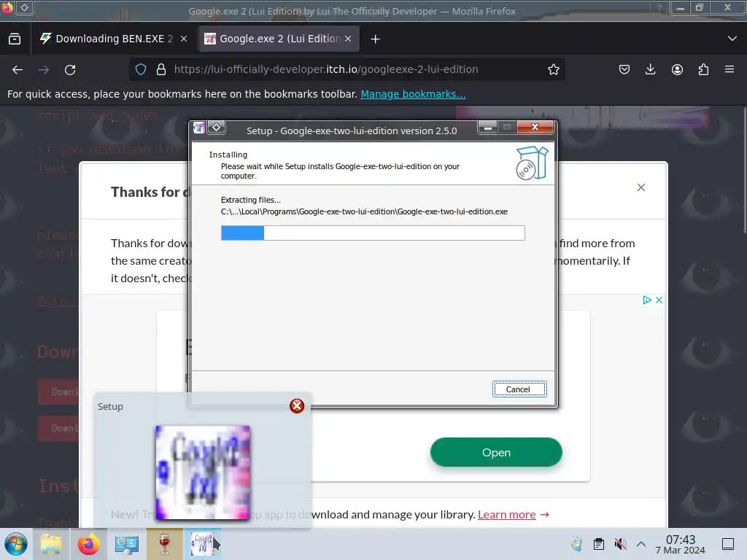Open the setup window system menu icon
The height and width of the screenshot is (560, 747).
[199, 128]
